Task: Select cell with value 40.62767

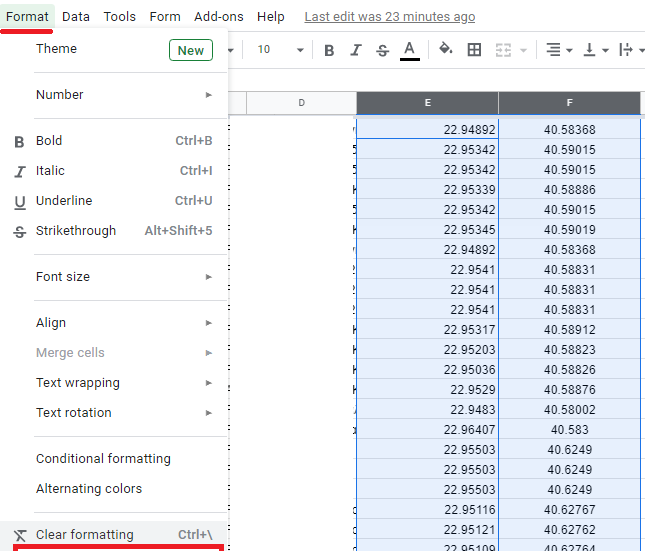Action: [569, 510]
